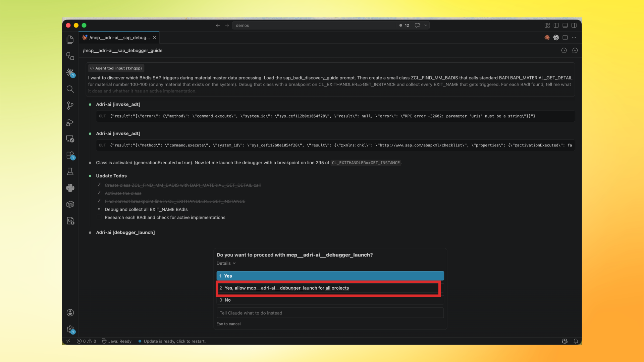Open the Claude extension in the sidebar
Screen dimensions: 644x362
point(70,73)
